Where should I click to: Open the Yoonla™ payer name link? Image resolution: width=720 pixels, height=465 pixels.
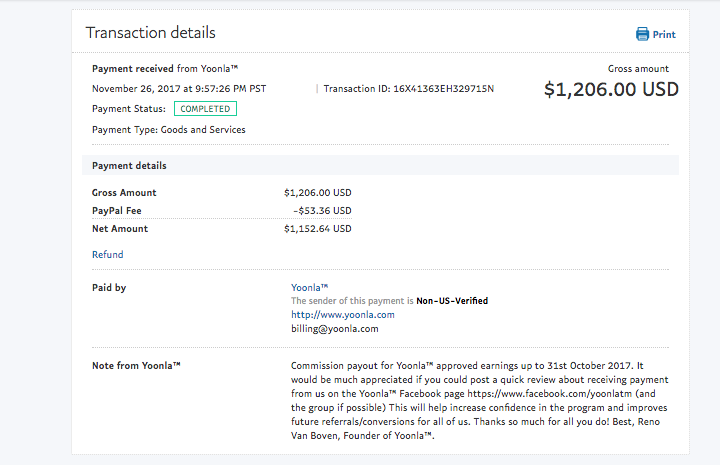[x=309, y=287]
